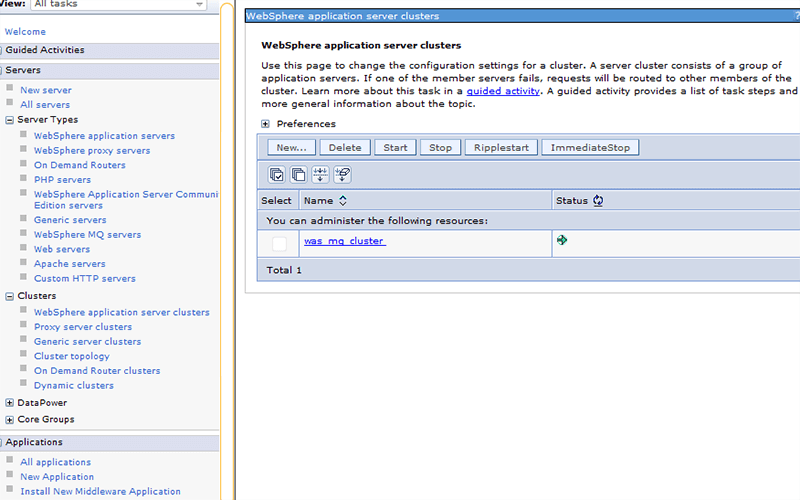Open WebSphere application server clusters in navigation
The height and width of the screenshot is (500, 800).
click(x=121, y=312)
